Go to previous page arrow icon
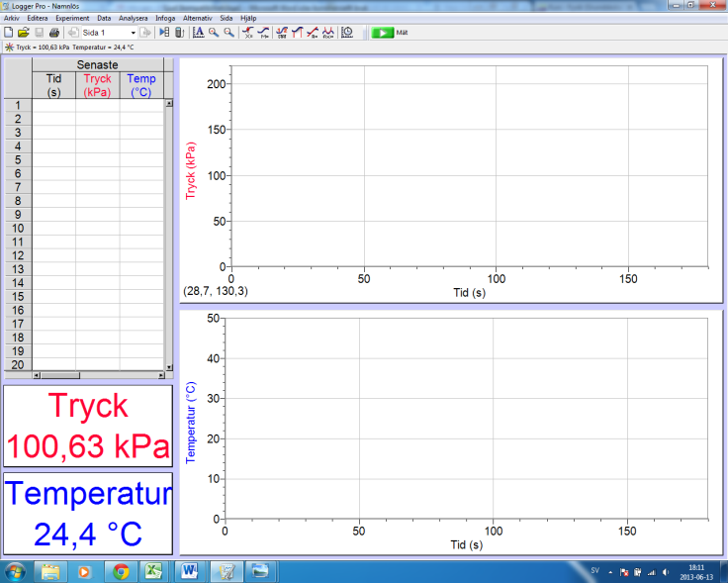The width and height of the screenshot is (728, 583). coord(73,33)
